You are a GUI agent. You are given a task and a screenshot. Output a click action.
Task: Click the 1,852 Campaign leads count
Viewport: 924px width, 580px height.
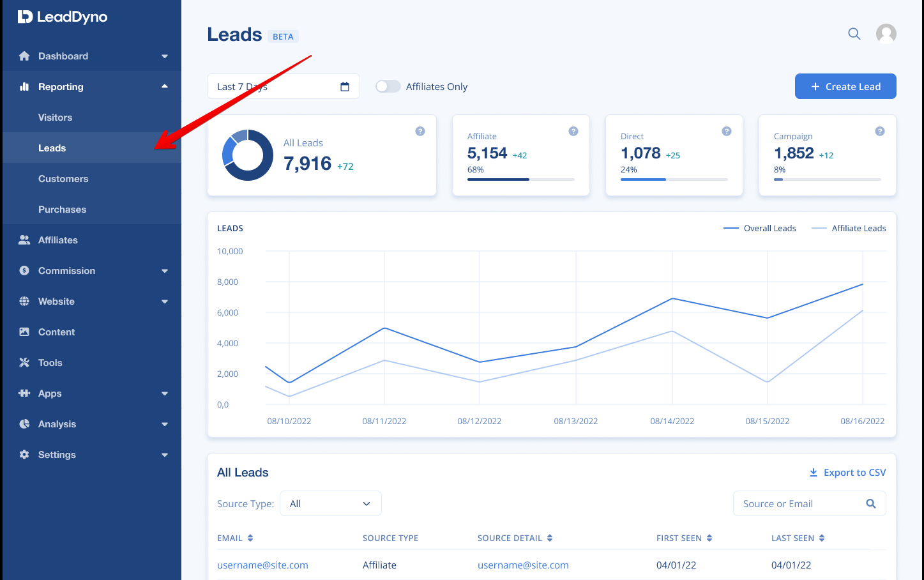point(794,153)
